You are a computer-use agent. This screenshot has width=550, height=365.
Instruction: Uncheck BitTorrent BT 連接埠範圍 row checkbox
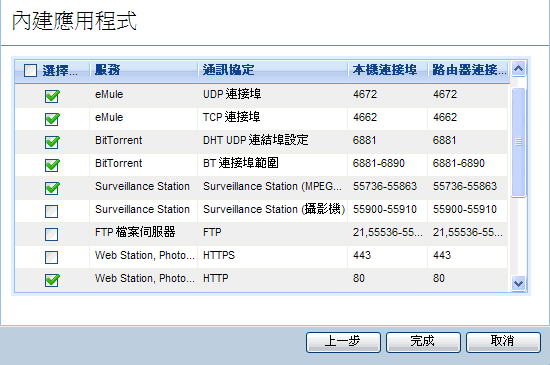[x=52, y=165]
